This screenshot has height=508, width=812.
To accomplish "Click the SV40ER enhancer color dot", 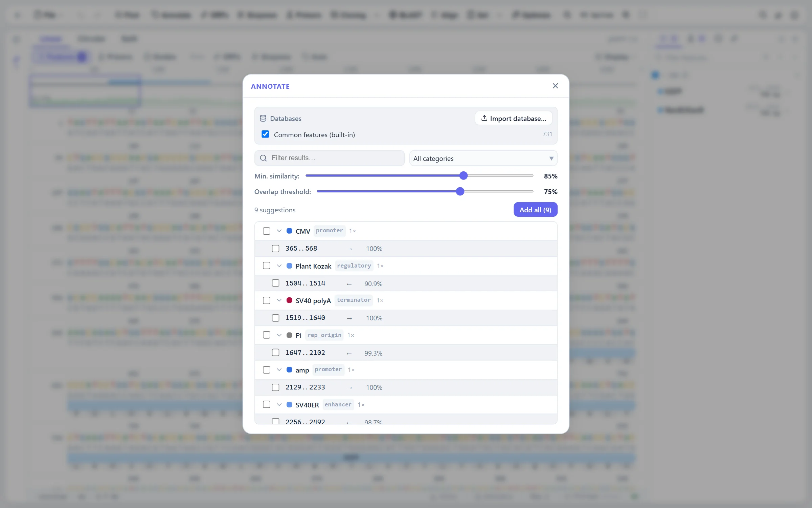I will [x=289, y=405].
